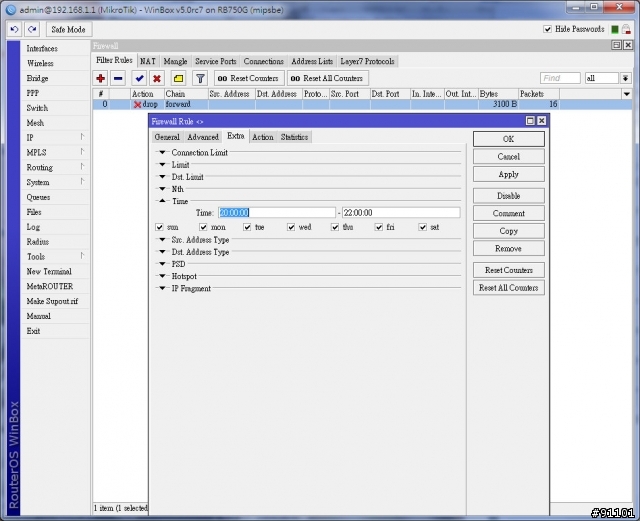Screen dimensions: 640x521
Task: Expand the Connection Limit section
Action: [163, 153]
